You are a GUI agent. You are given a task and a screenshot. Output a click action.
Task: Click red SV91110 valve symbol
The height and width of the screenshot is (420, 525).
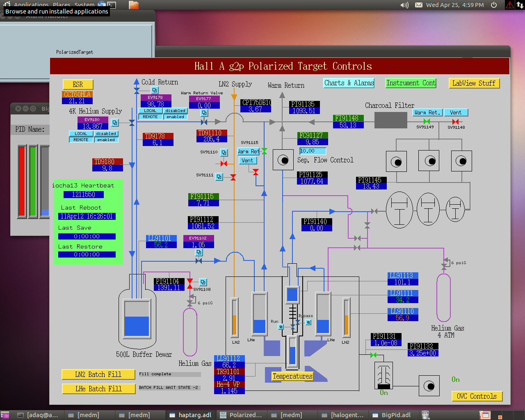[224, 164]
